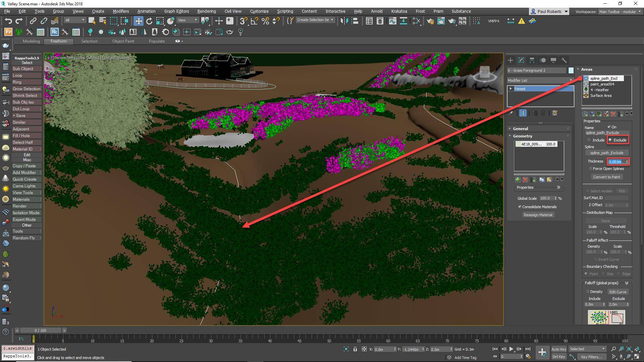Activate the Select and Rotate tool
Screen dimensions: 644x362
pos(149,21)
